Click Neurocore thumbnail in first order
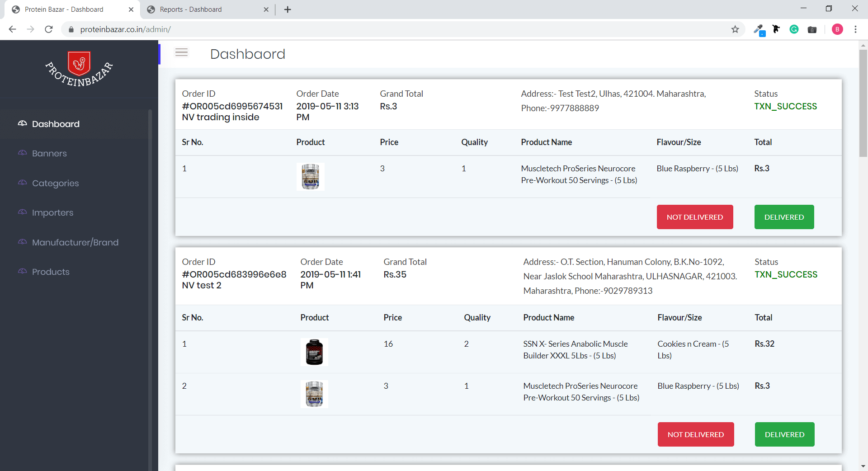This screenshot has width=868, height=471. point(310,177)
